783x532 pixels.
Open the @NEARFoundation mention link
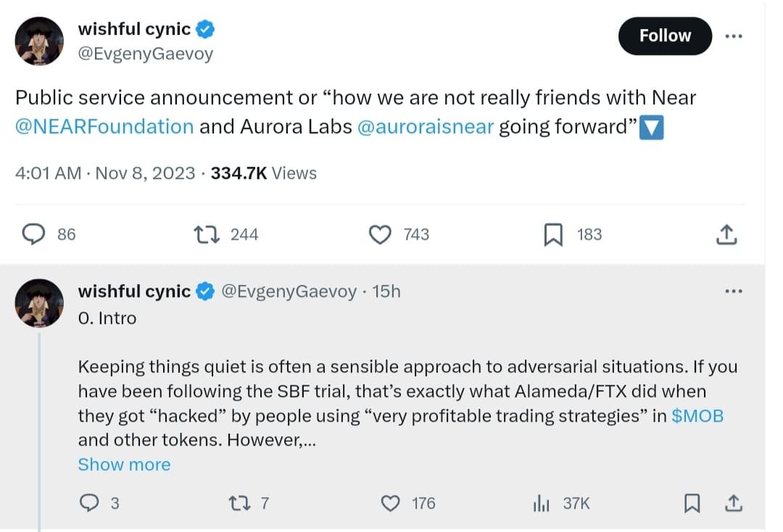pos(104,127)
